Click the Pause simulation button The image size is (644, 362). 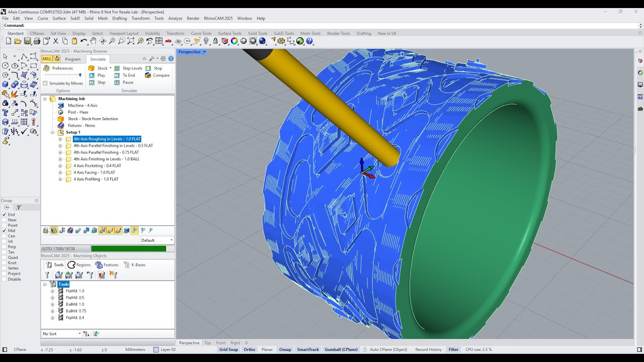coord(124,82)
